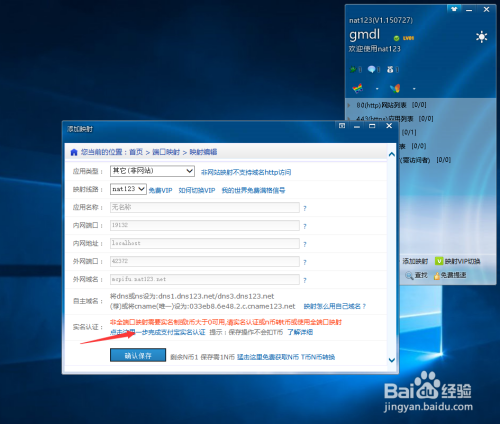Click 映射编辑 in the breadcrumb

click(203, 152)
